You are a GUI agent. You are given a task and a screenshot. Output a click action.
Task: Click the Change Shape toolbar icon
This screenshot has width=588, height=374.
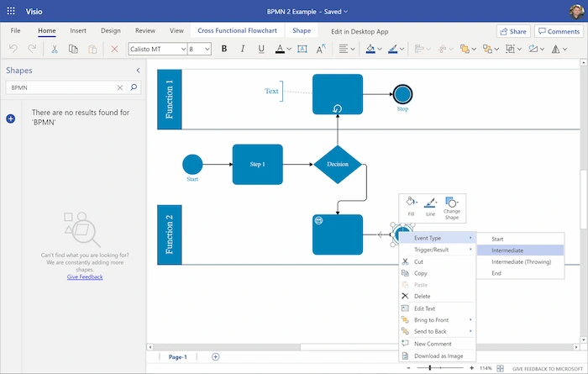[x=533, y=49]
